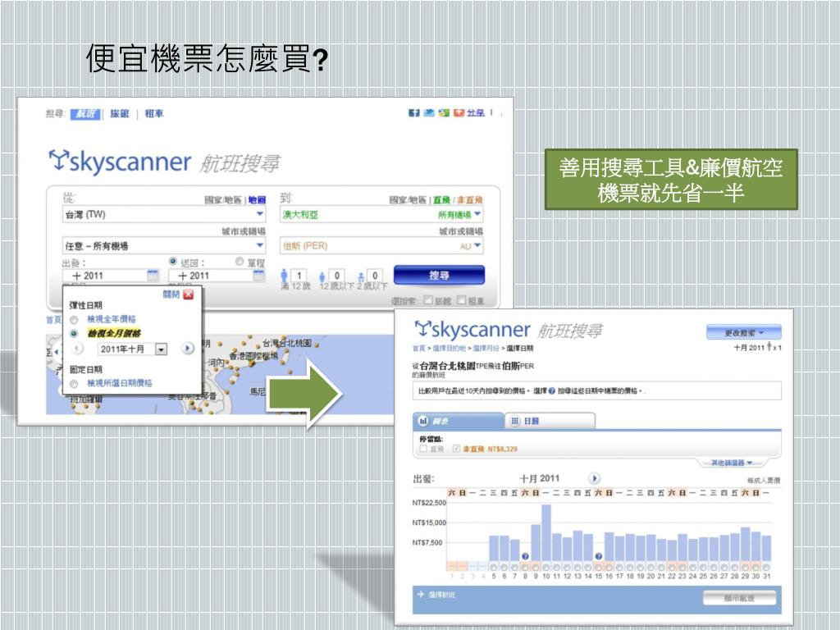Screen dimensions: 840x630
Task: Click 選擇目的地 breadcrumb link
Action: click(450, 348)
